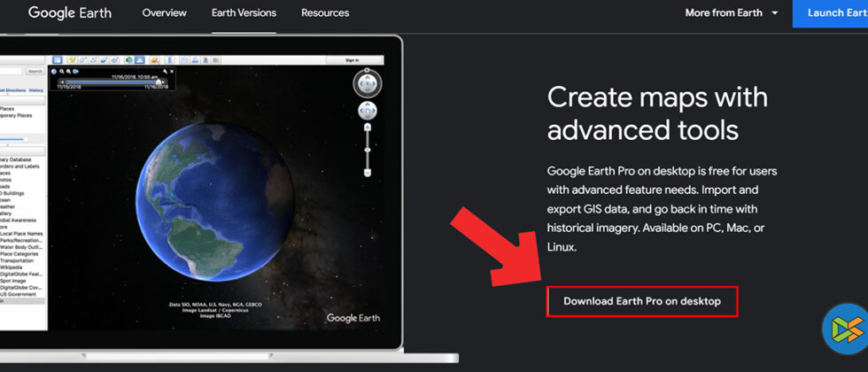
Task: Select the Place Categories layer
Action: (x=19, y=253)
